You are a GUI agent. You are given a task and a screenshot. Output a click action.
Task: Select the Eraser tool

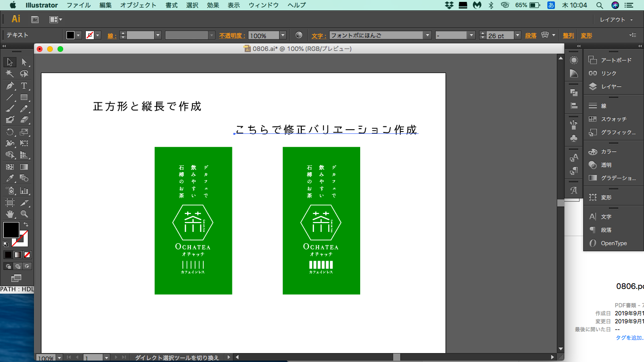(24, 120)
